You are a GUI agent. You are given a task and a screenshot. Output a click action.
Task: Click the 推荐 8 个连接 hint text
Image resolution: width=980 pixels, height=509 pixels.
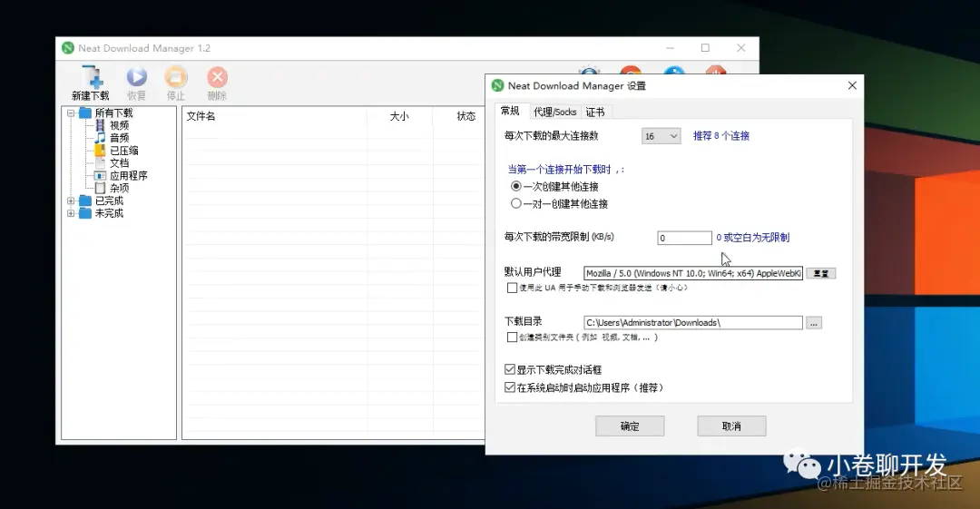click(x=721, y=136)
